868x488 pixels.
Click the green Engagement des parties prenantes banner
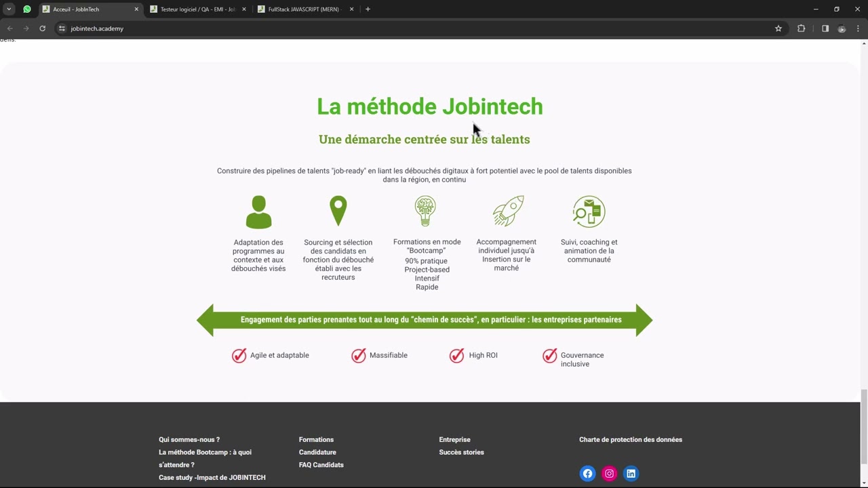[425, 320]
